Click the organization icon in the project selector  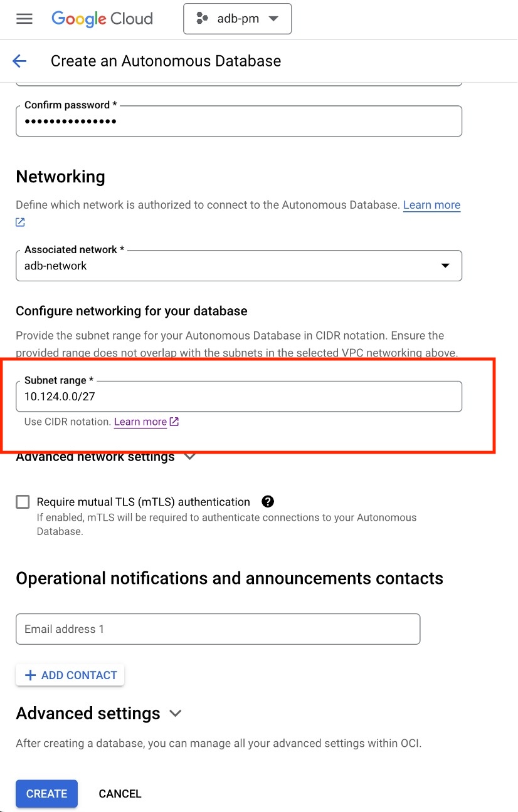pos(201,19)
